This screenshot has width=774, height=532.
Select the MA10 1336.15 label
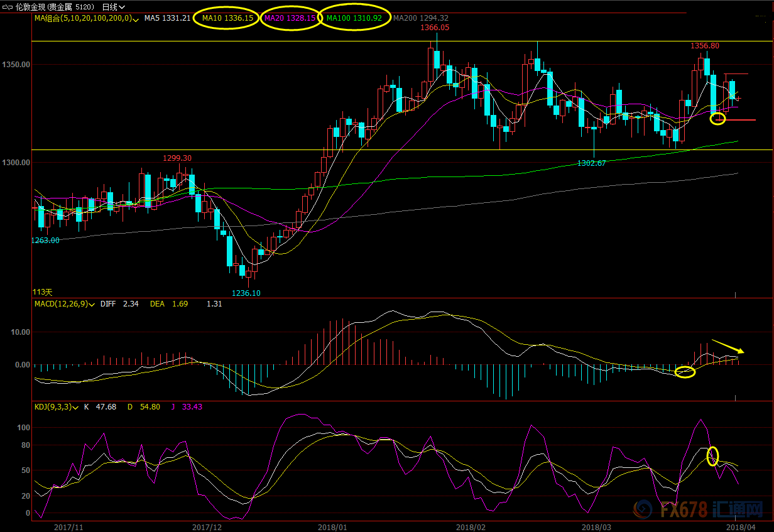pos(227,18)
